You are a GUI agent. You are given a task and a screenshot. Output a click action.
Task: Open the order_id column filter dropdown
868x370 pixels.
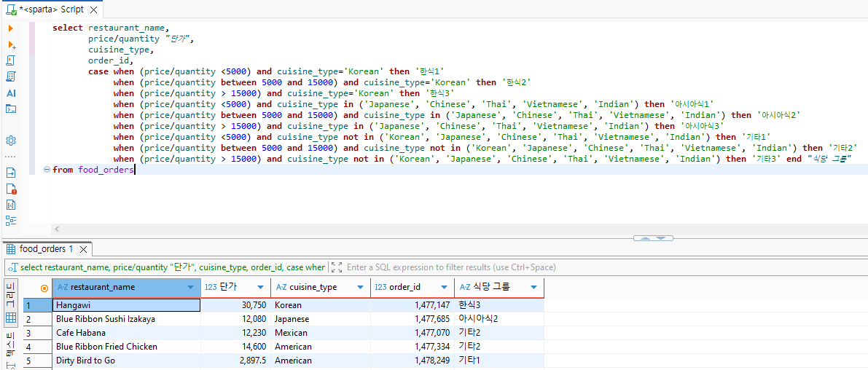tap(445, 288)
